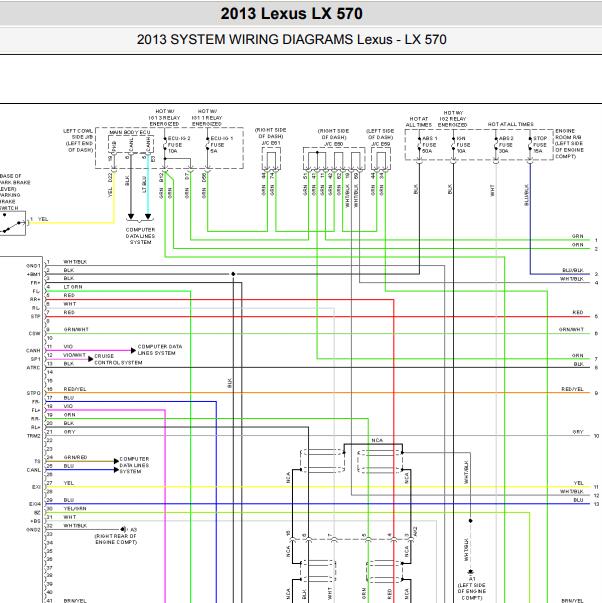
Task: Click the 'CRUISE CONTROL SYSTEM' reference
Action: [x=118, y=360]
